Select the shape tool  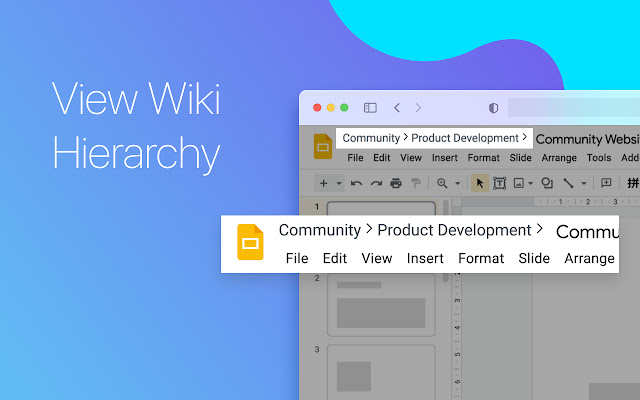coord(547,183)
